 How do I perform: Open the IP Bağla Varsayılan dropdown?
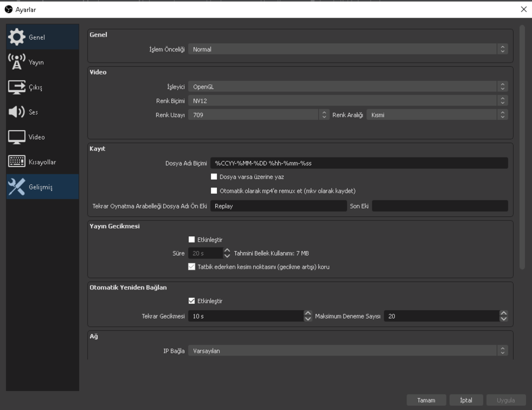point(348,351)
